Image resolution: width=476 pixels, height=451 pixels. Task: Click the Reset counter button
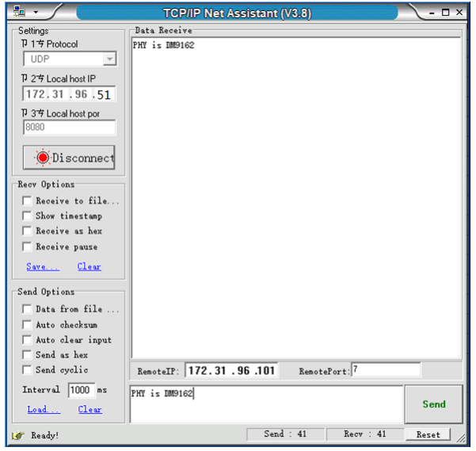[x=428, y=434]
